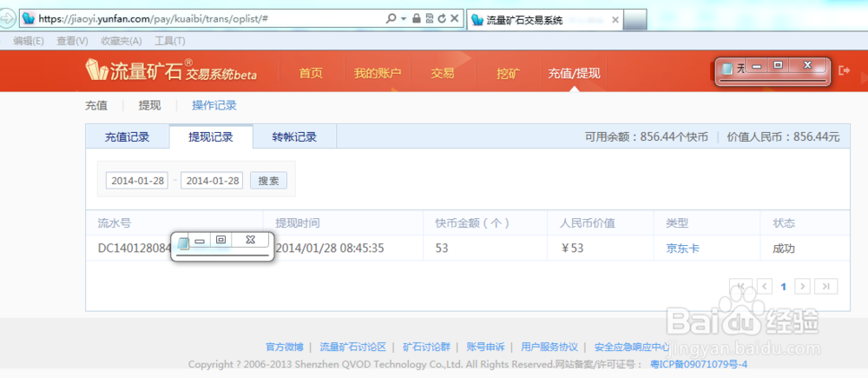Click notepad icon in white floating window
This screenshot has width=868, height=378.
183,242
